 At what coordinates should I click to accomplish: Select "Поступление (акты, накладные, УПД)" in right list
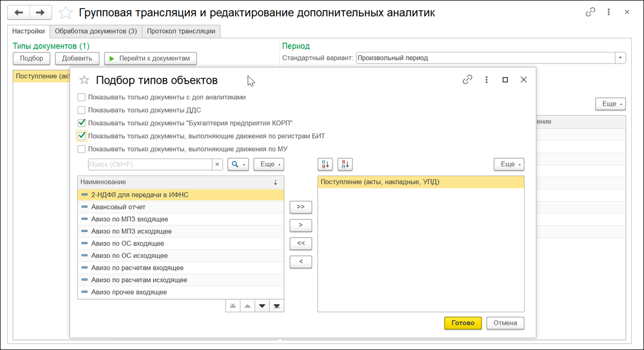click(421, 182)
